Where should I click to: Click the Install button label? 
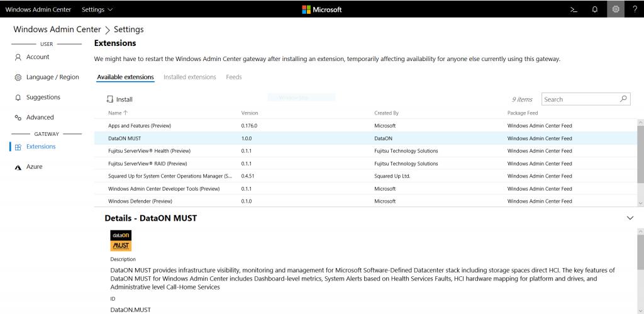[125, 99]
